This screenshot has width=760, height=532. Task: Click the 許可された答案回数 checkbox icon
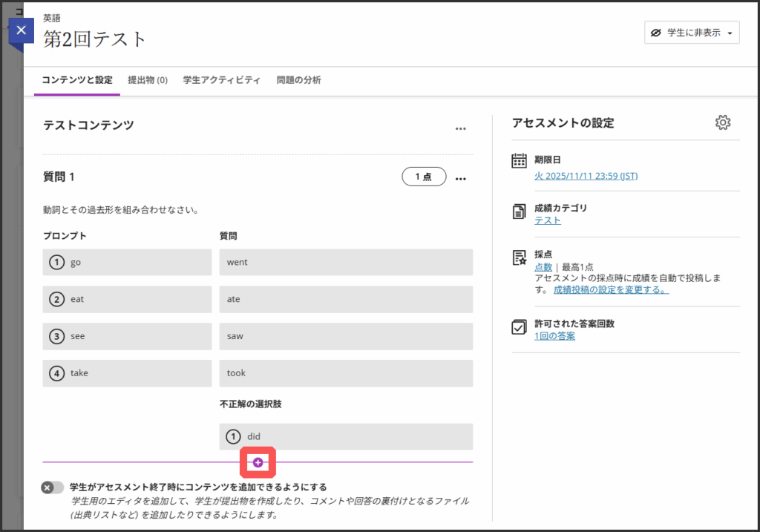click(520, 327)
